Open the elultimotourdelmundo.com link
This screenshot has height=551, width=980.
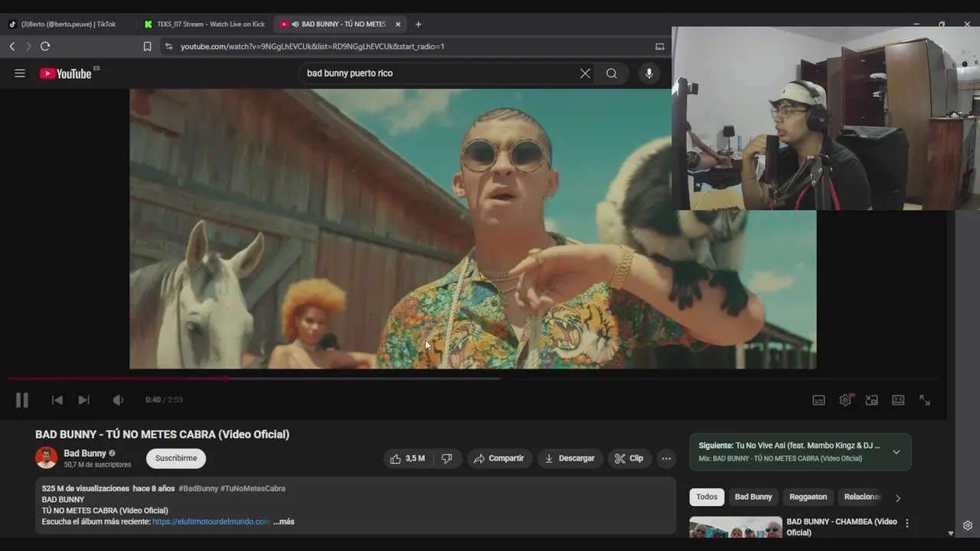click(211, 522)
